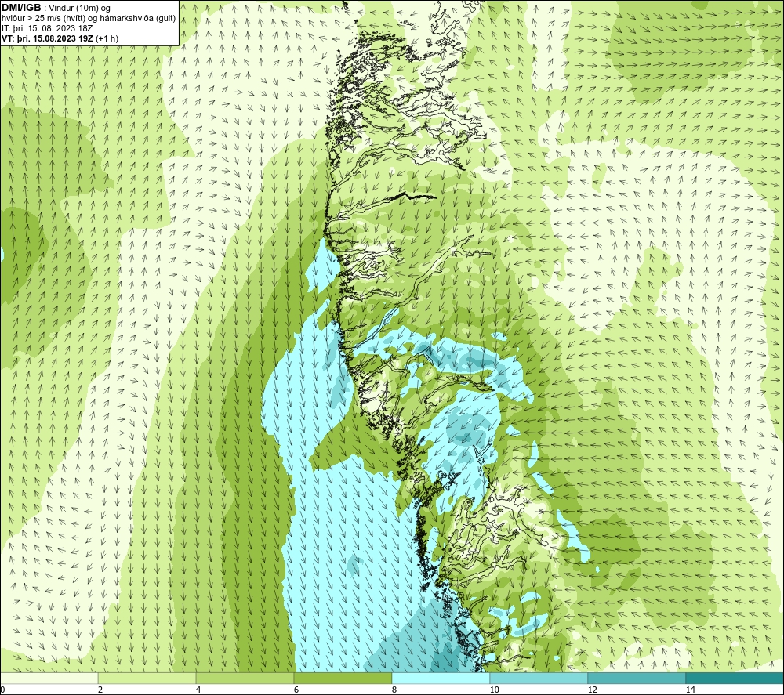Click the palest 0–2 m/s colour bar segment
Viewport: 784px width, 695px height.
tap(49, 679)
